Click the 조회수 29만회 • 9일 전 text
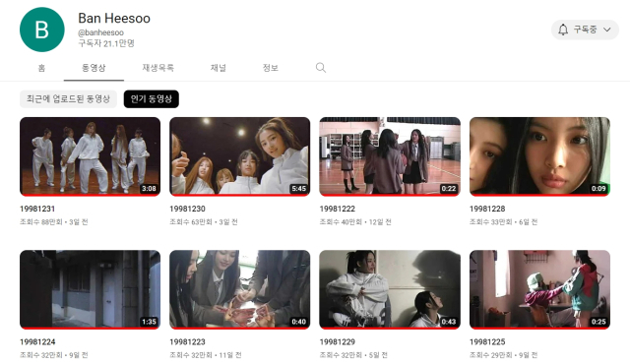This screenshot has height=364, width=630. (503, 355)
